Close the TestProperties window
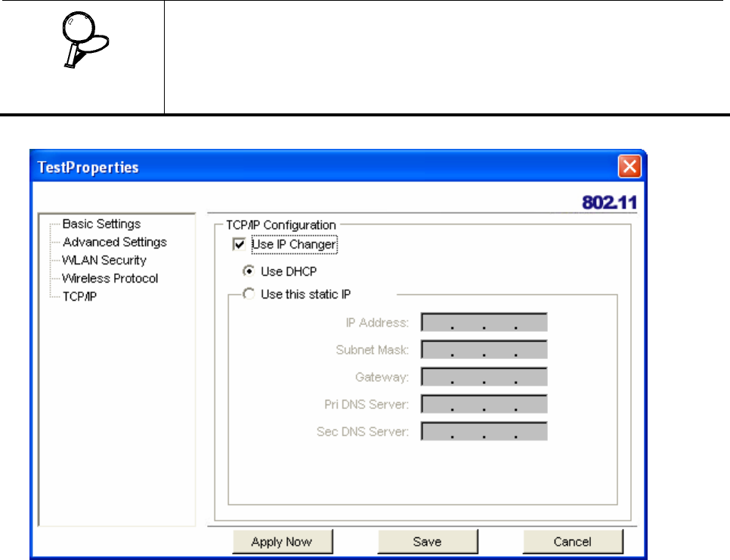 click(629, 166)
